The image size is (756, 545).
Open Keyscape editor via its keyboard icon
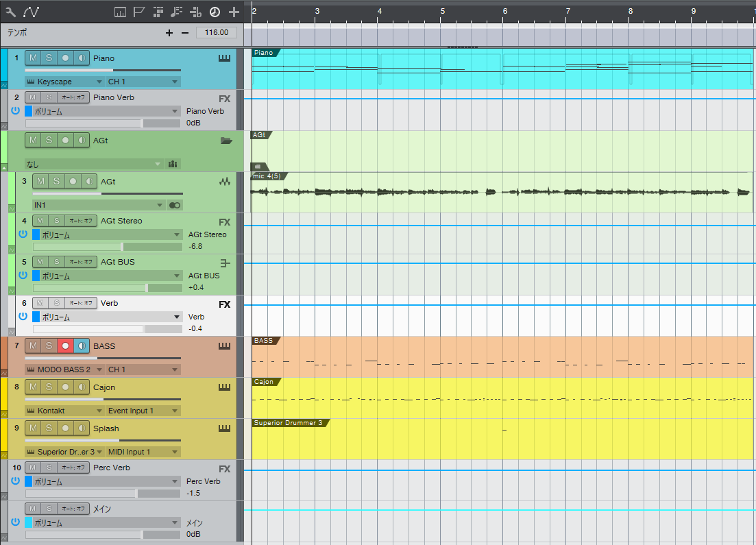30,82
